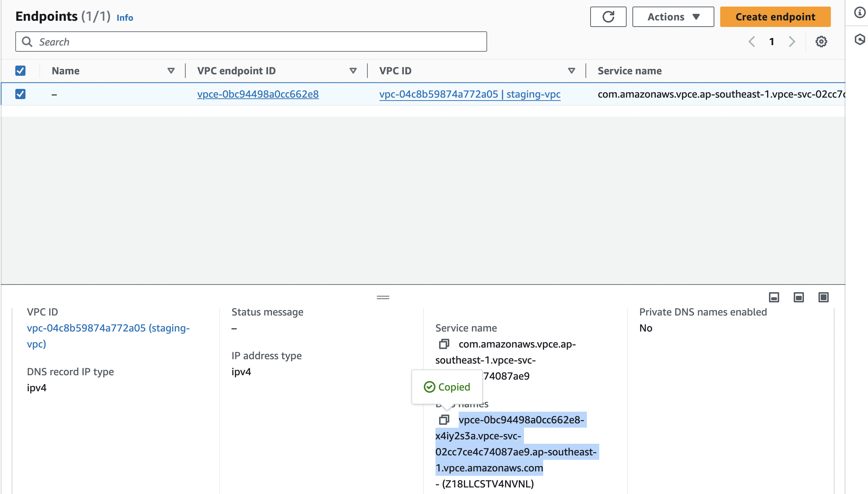Click into the endpoints Search field
This screenshot has height=494, width=868.
point(251,42)
